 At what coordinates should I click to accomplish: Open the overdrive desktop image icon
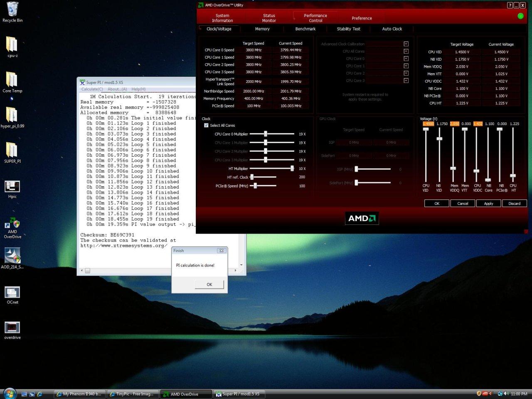(12, 330)
